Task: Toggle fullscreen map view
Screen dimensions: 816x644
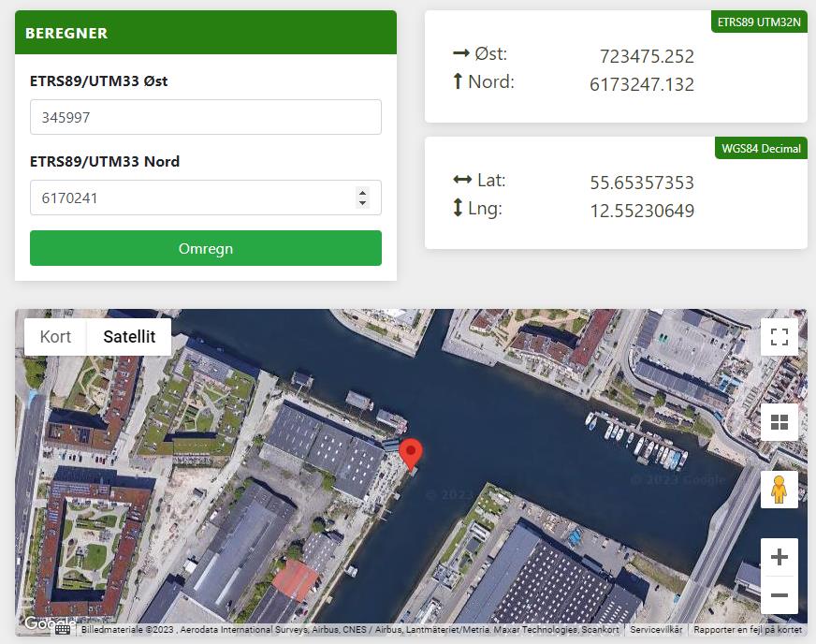Action: pyautogui.click(x=780, y=337)
